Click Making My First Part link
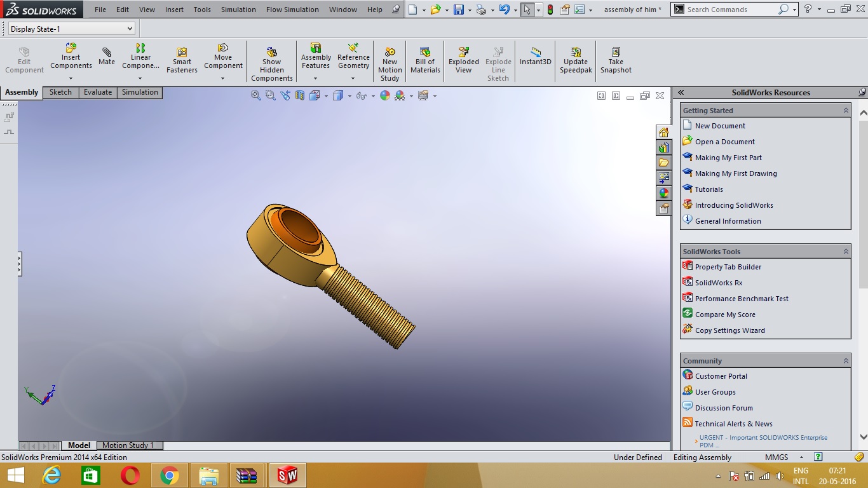This screenshot has height=488, width=868. 728,158
